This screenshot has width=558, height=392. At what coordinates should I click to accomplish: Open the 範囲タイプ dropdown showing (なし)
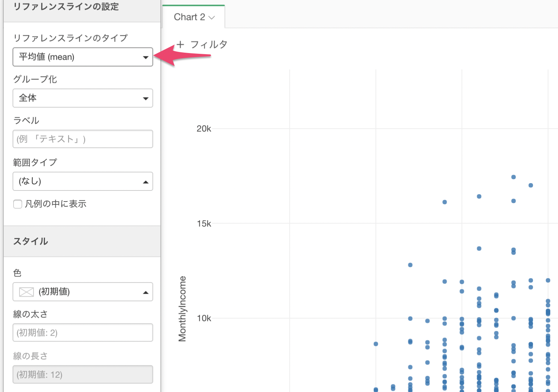[x=83, y=181]
